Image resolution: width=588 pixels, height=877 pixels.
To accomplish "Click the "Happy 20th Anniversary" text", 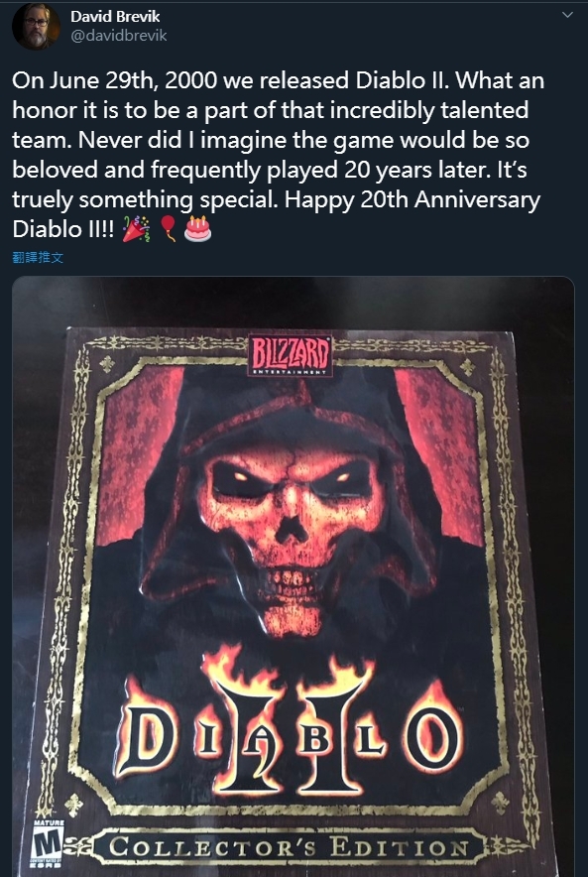I will 412,199.
